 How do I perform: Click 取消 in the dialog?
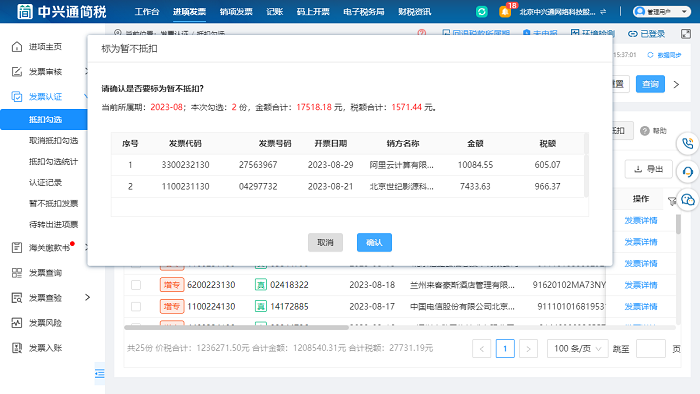[325, 242]
